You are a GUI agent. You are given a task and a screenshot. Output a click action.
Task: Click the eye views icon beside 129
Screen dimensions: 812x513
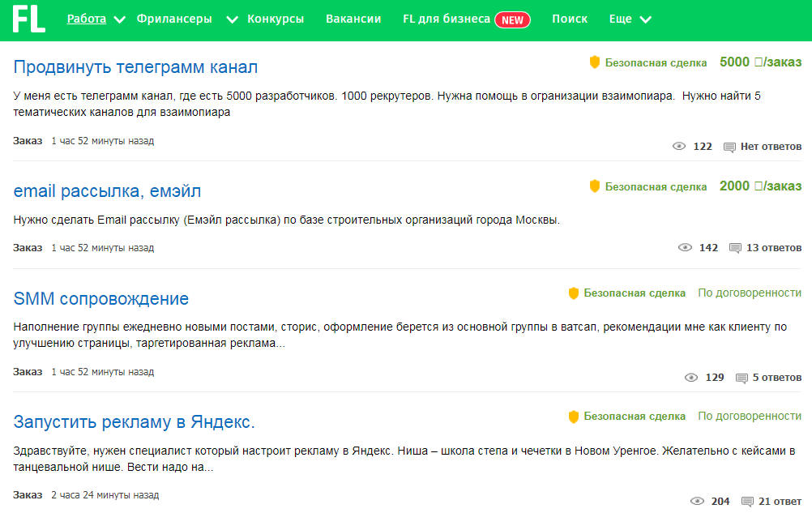pyautogui.click(x=691, y=378)
